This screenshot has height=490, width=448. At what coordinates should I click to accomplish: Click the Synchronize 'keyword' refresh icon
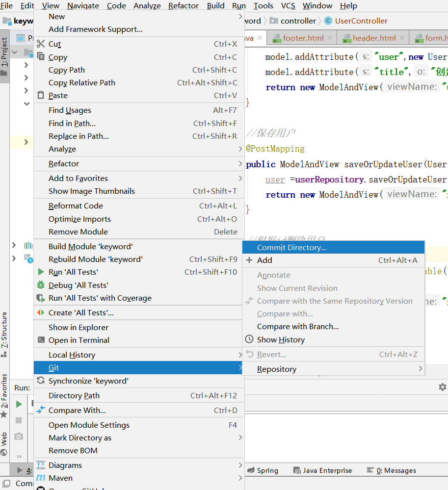click(x=41, y=380)
